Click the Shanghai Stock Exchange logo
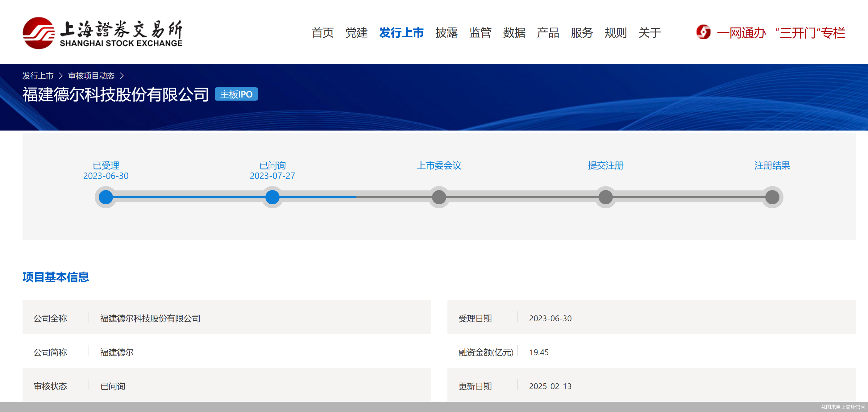The height and width of the screenshot is (412, 868). 102,33
